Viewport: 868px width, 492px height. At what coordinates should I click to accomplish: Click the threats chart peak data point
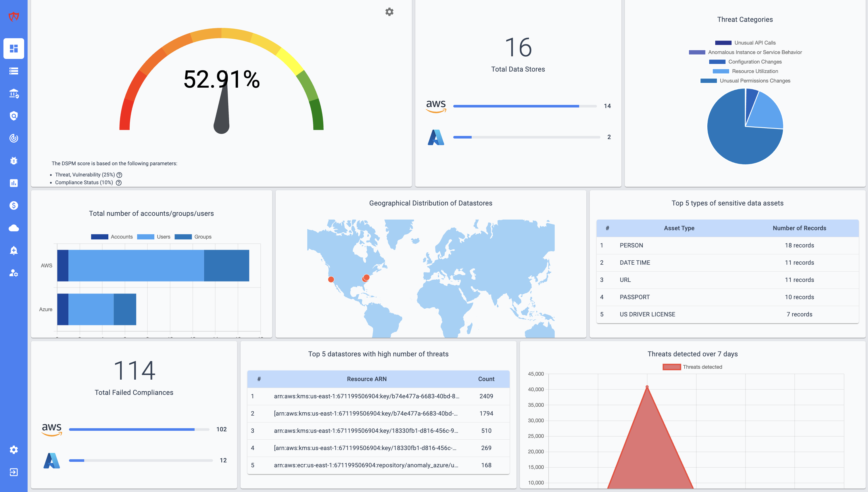(x=647, y=387)
